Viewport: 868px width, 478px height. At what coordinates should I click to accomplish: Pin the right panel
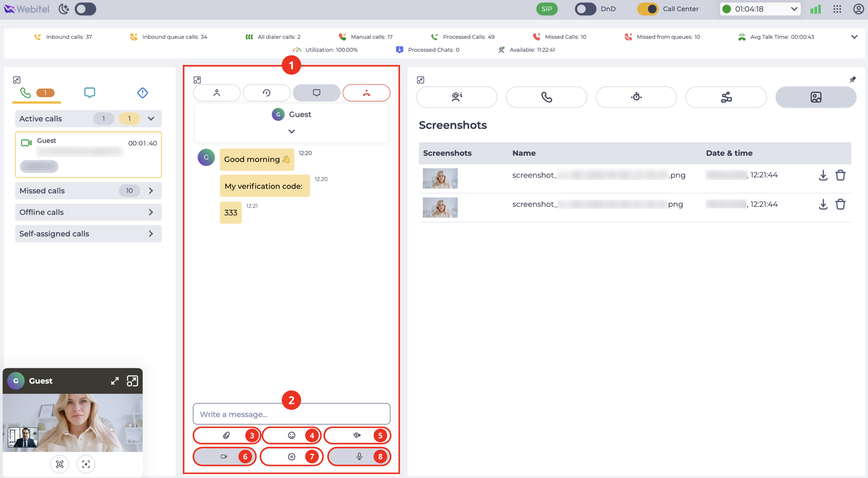(853, 80)
